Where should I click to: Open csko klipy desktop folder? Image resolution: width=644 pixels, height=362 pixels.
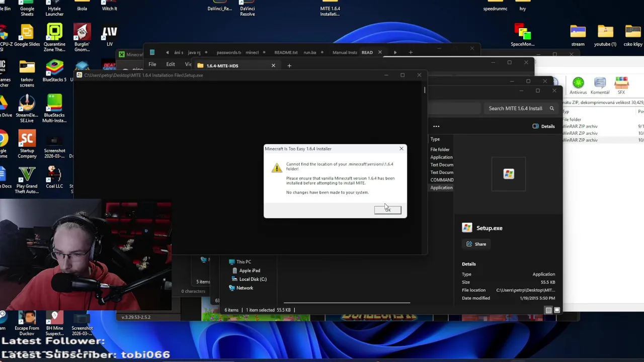(x=633, y=36)
